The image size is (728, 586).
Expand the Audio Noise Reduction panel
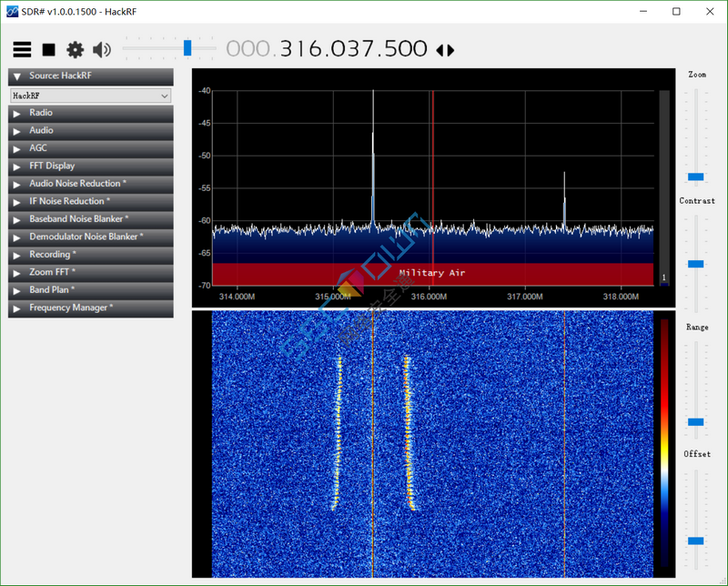point(91,184)
